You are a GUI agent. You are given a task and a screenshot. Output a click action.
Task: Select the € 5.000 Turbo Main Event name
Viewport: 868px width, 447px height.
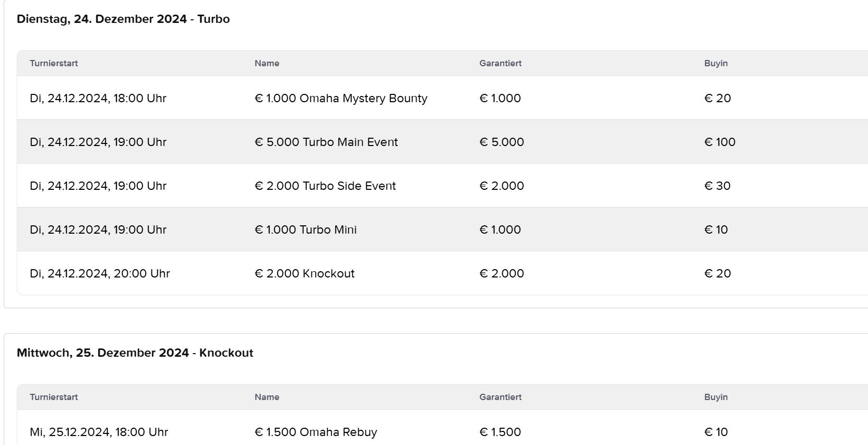click(x=326, y=142)
